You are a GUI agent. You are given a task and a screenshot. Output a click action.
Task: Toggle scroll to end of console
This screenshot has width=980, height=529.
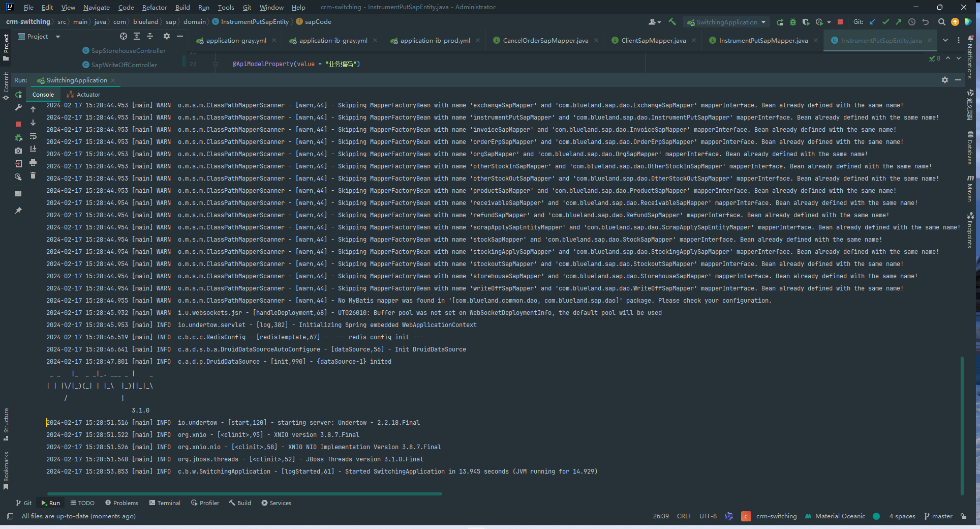click(33, 149)
